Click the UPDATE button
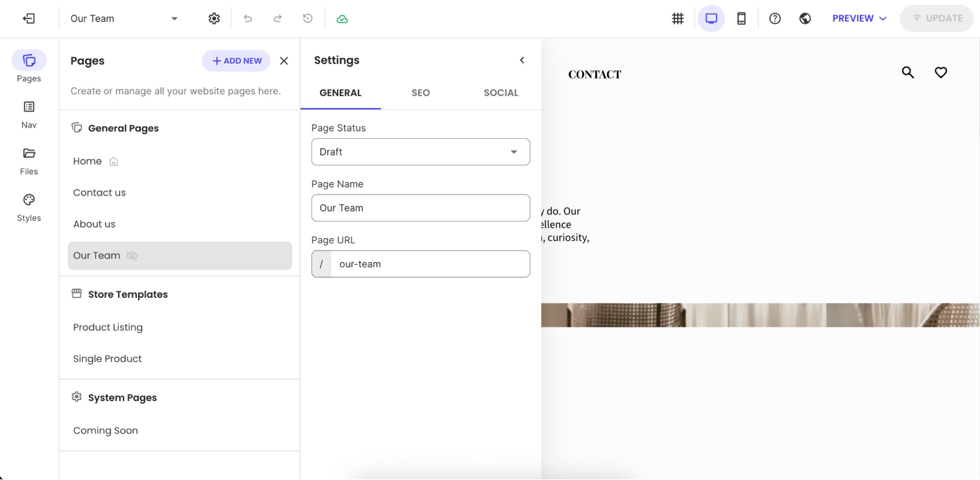The width and height of the screenshot is (980, 480). [x=937, y=19]
